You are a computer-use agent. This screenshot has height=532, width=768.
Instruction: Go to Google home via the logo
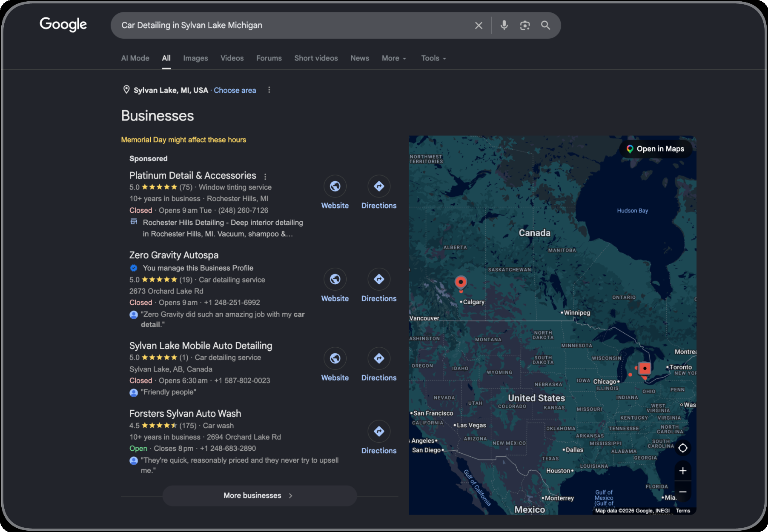click(x=63, y=25)
